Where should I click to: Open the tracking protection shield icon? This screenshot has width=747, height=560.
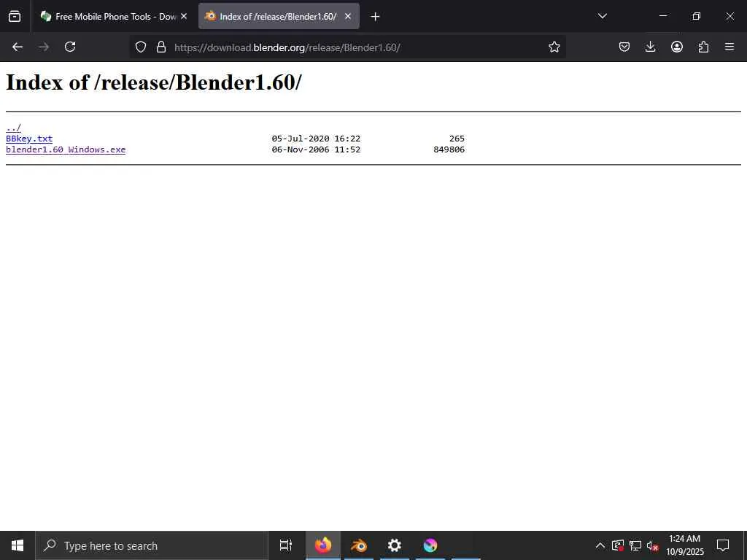point(141,47)
